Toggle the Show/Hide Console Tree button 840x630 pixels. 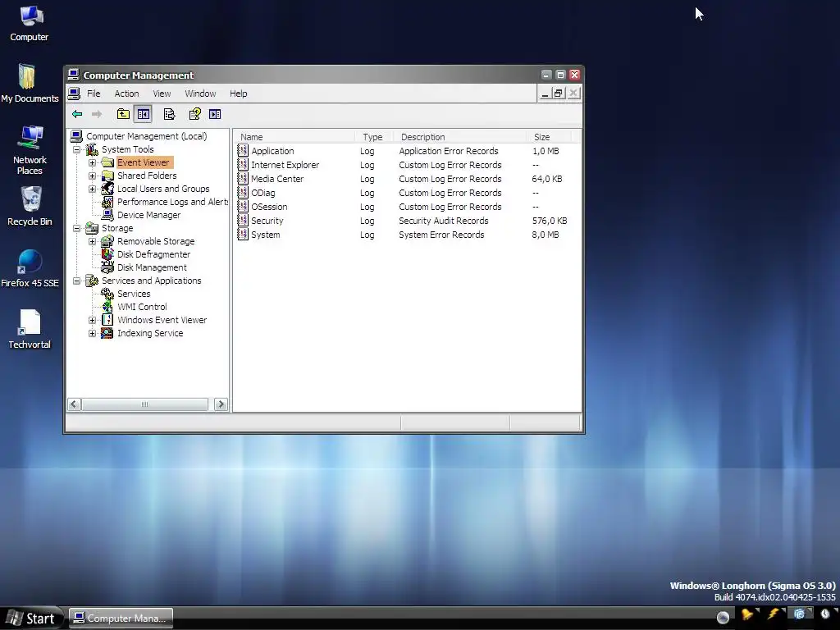pyautogui.click(x=143, y=114)
